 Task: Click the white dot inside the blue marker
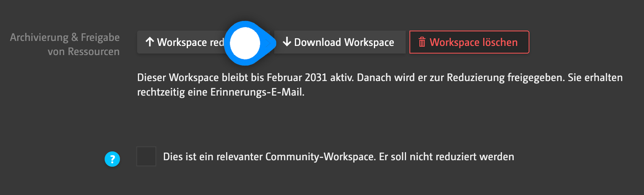tap(245, 43)
